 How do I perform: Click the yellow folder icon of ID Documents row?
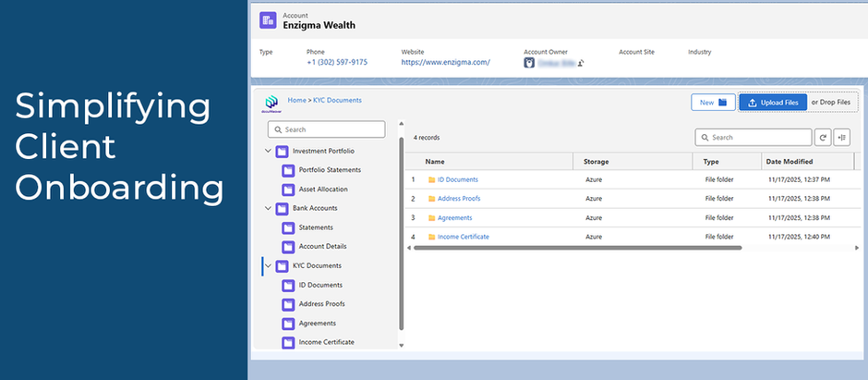point(432,180)
